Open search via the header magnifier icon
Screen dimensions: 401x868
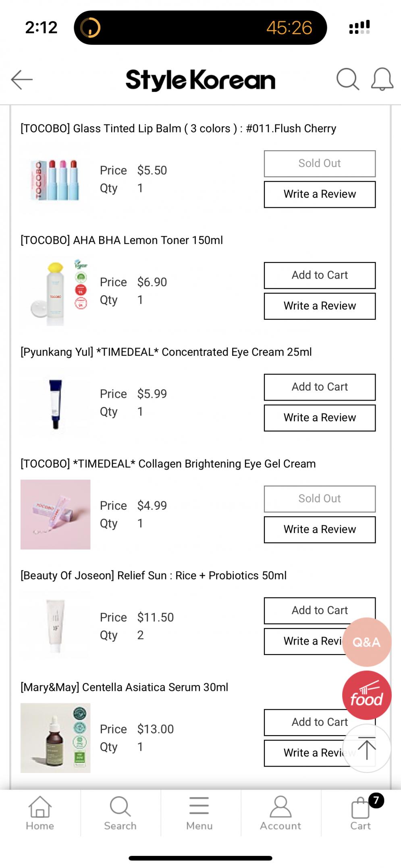[347, 79]
